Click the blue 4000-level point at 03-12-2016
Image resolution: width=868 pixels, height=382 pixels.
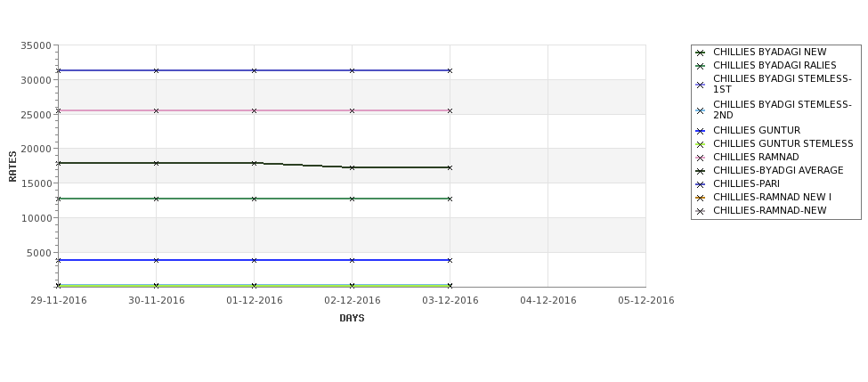coord(450,260)
